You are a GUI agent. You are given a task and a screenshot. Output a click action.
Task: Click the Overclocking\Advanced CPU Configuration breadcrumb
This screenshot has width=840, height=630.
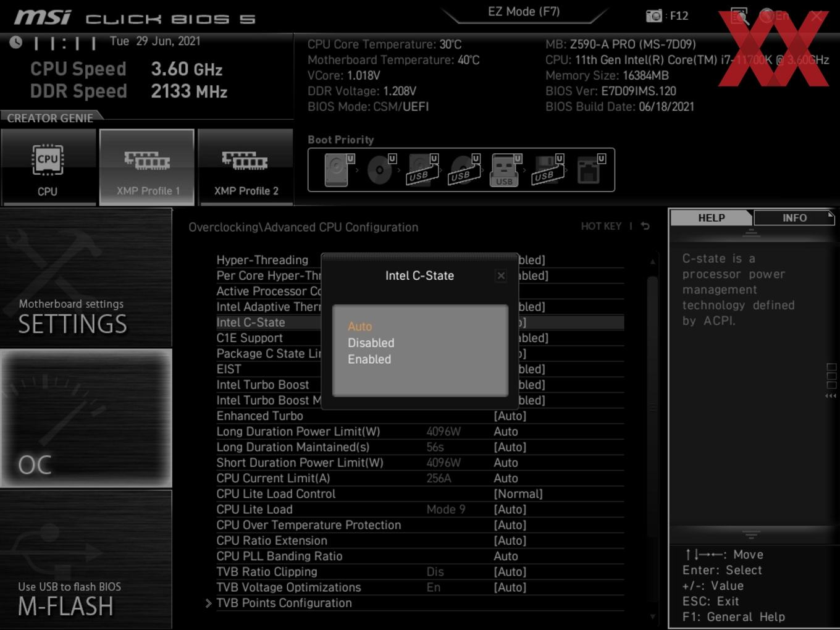click(303, 227)
